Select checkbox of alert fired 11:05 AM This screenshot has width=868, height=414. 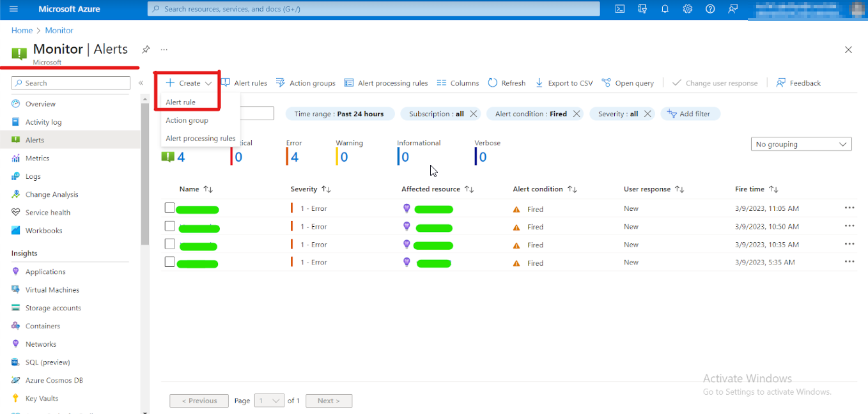pos(169,208)
